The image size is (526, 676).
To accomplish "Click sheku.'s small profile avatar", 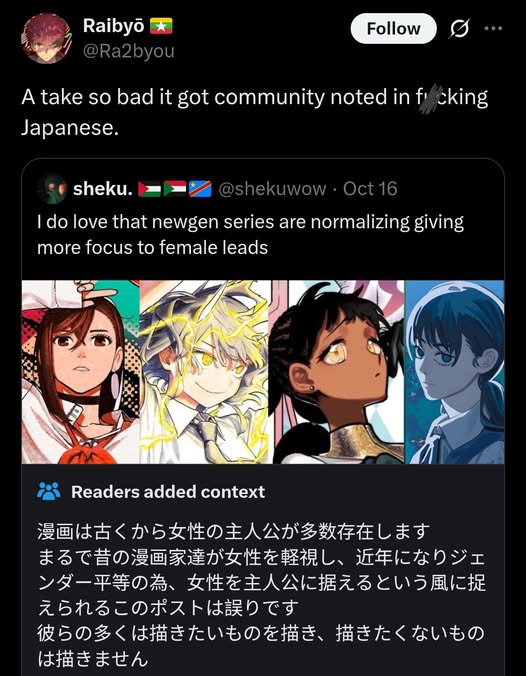I will (52, 189).
